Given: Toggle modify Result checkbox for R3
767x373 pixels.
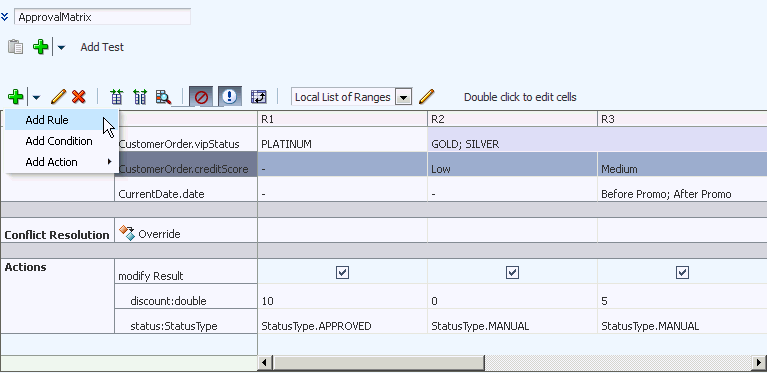Looking at the screenshot, I should (682, 272).
